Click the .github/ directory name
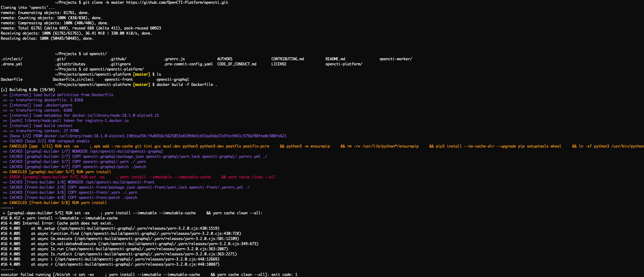This screenshot has width=644, height=277. (118, 59)
